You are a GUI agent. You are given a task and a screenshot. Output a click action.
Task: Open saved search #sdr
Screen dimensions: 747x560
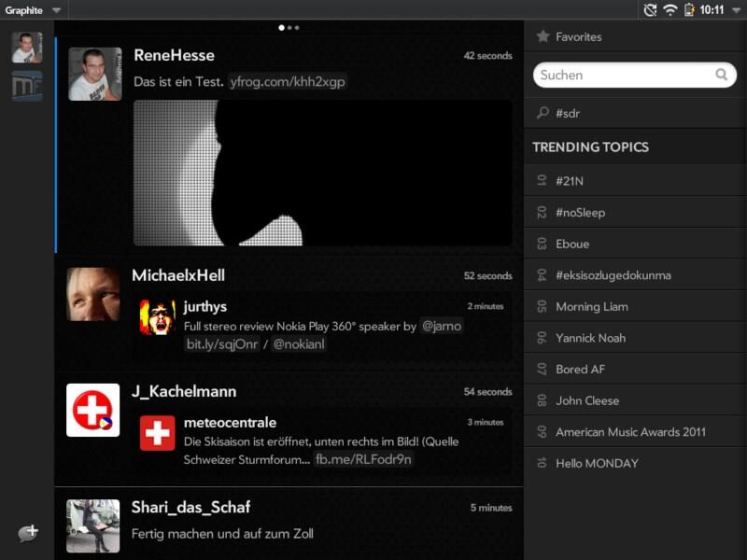(x=635, y=113)
